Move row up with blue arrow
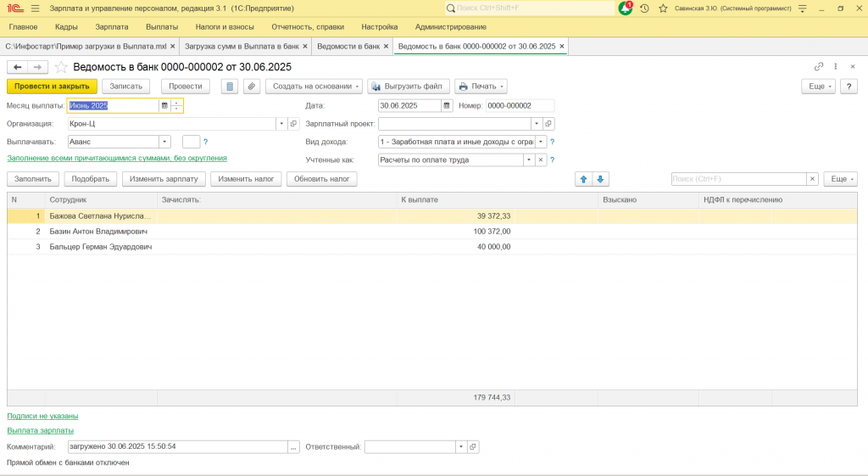The width and height of the screenshot is (868, 476). pyautogui.click(x=583, y=179)
